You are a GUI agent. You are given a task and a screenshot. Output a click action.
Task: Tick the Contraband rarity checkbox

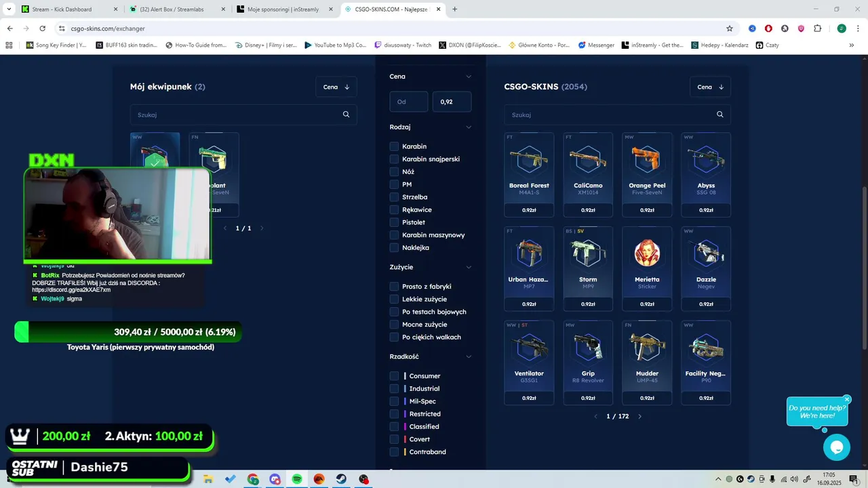coord(394,452)
